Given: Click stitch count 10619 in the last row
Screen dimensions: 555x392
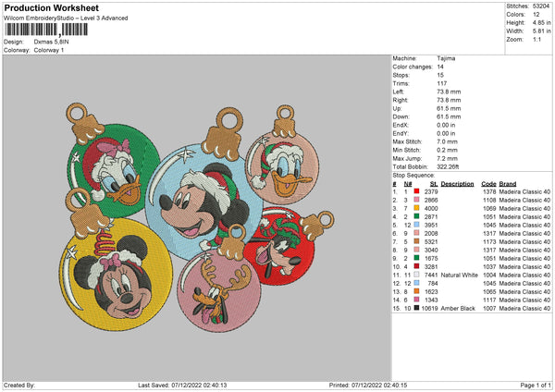Looking at the screenshot, I should [x=430, y=308].
